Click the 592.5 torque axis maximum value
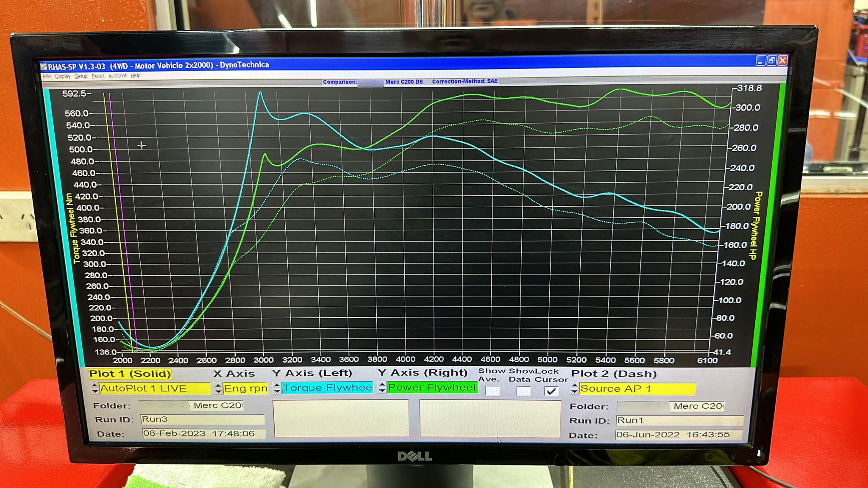 (74, 94)
